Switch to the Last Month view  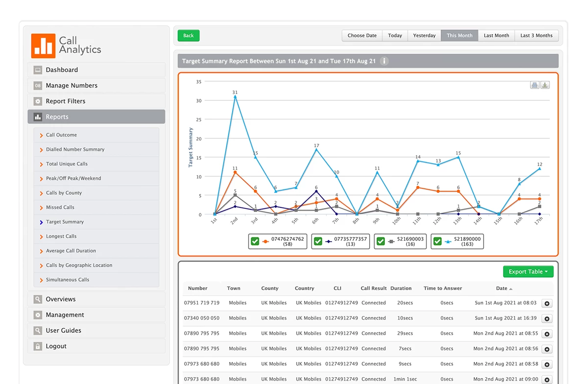(x=496, y=35)
